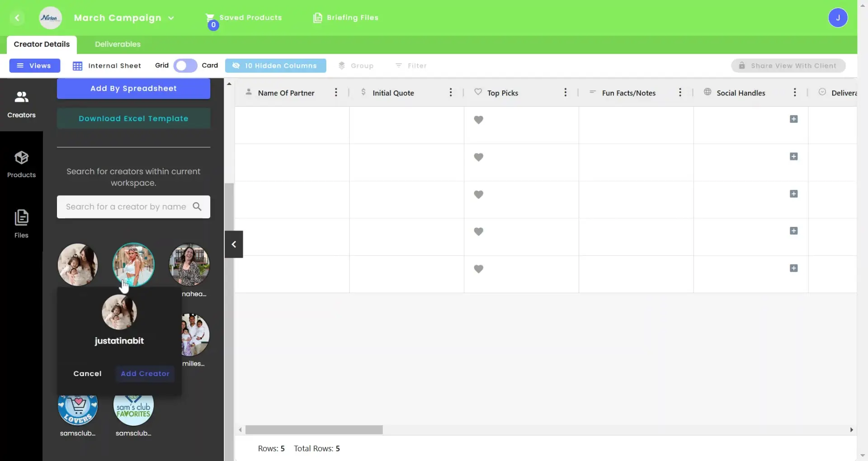Open the Filter menu
868x461 pixels.
411,66
